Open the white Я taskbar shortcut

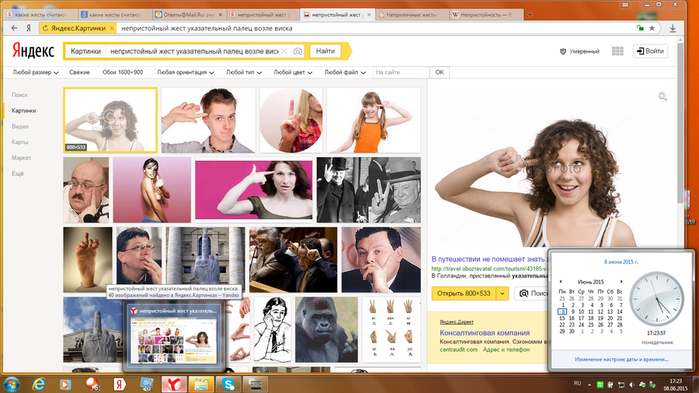pyautogui.click(x=119, y=384)
